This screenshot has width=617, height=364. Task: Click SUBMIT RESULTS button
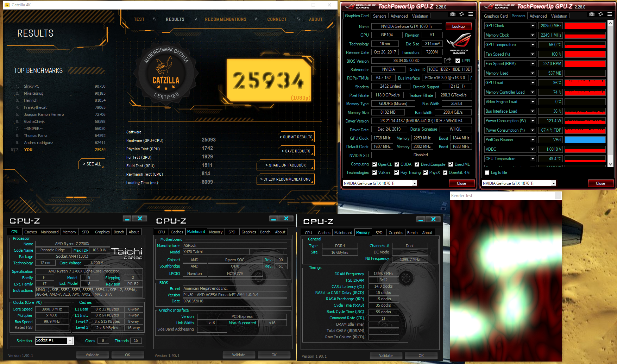point(296,137)
